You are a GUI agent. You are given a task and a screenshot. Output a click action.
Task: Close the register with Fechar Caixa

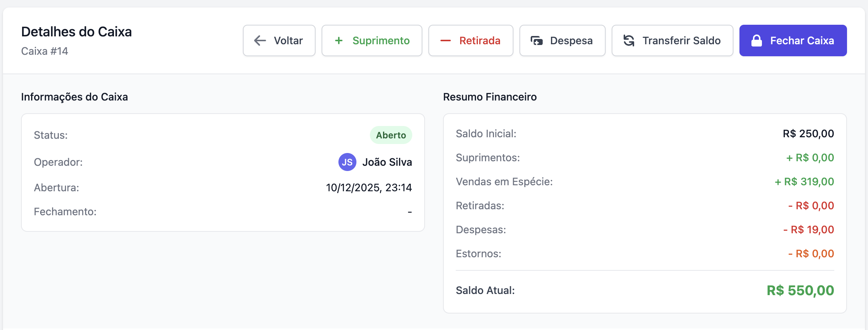[793, 40]
